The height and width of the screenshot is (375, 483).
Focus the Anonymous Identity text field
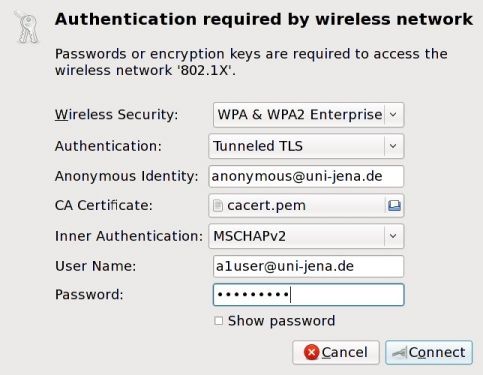[306, 176]
